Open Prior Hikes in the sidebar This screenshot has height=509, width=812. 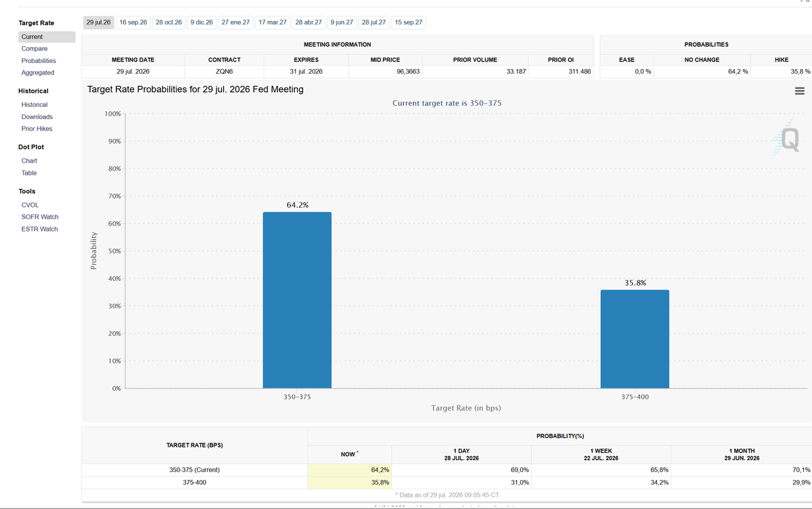click(37, 129)
